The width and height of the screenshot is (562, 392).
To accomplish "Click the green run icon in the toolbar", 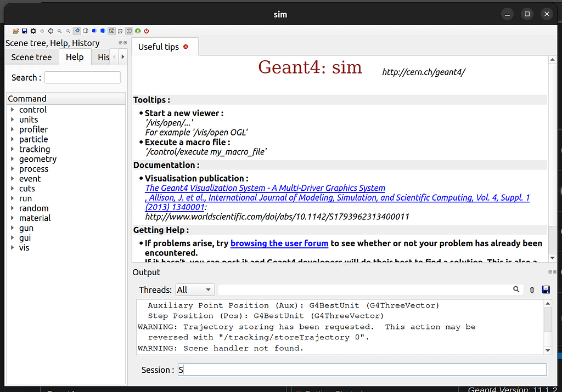I will (138, 31).
